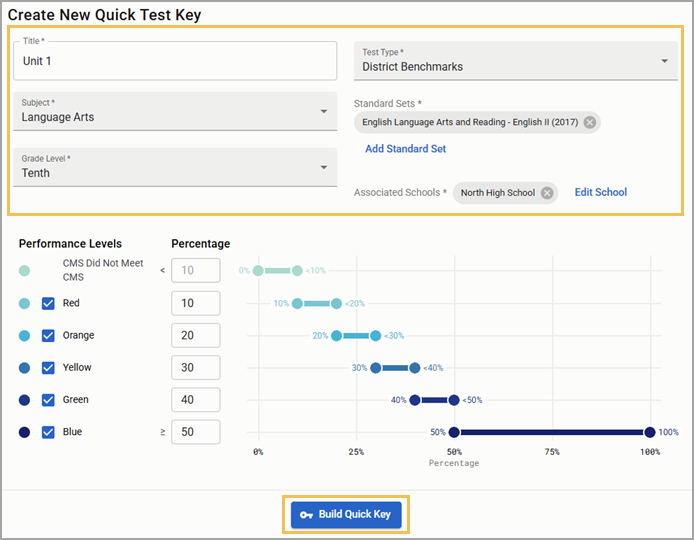Remove the English II (2017) standard set chip
The image size is (694, 540).
pyautogui.click(x=590, y=122)
